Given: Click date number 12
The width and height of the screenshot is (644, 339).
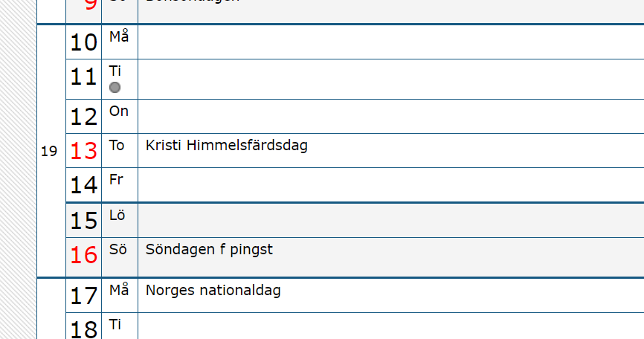Looking at the screenshot, I should [x=84, y=117].
